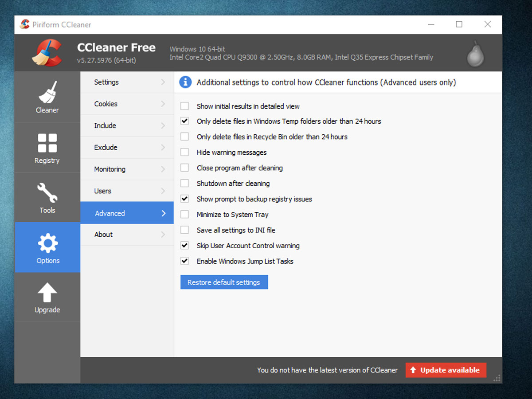
Task: Expand the Exclude row chevron
Action: 163,147
